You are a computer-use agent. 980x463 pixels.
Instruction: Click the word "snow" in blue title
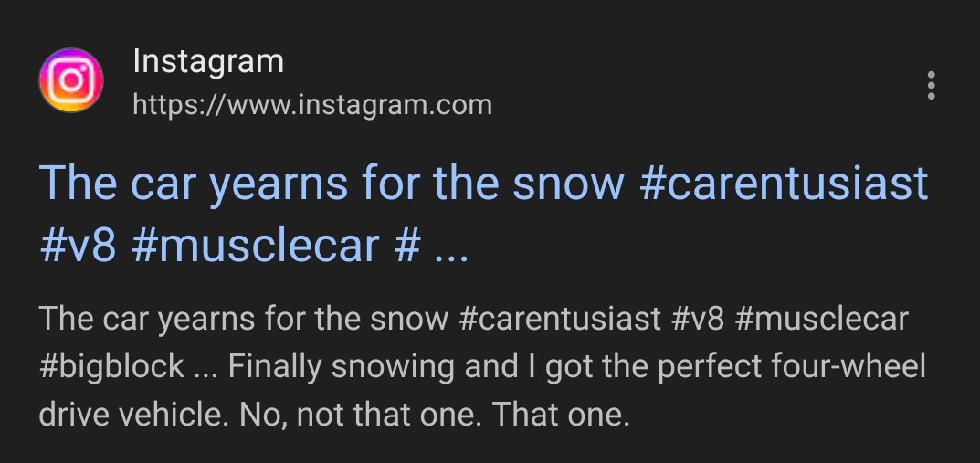[x=566, y=184]
